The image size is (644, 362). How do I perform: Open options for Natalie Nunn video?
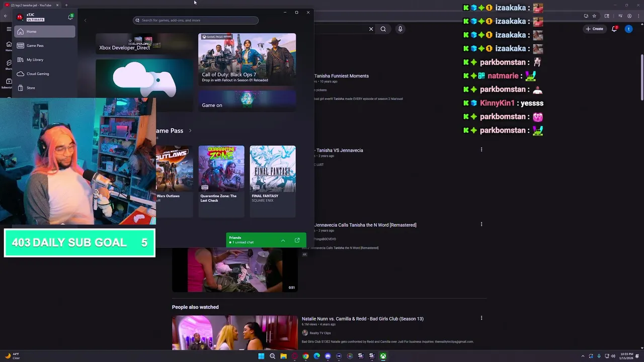[481, 318]
